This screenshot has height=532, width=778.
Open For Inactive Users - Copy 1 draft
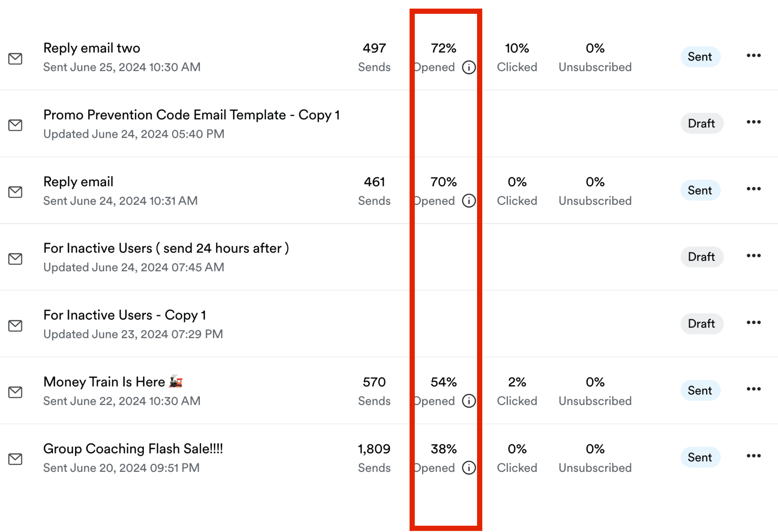point(124,315)
